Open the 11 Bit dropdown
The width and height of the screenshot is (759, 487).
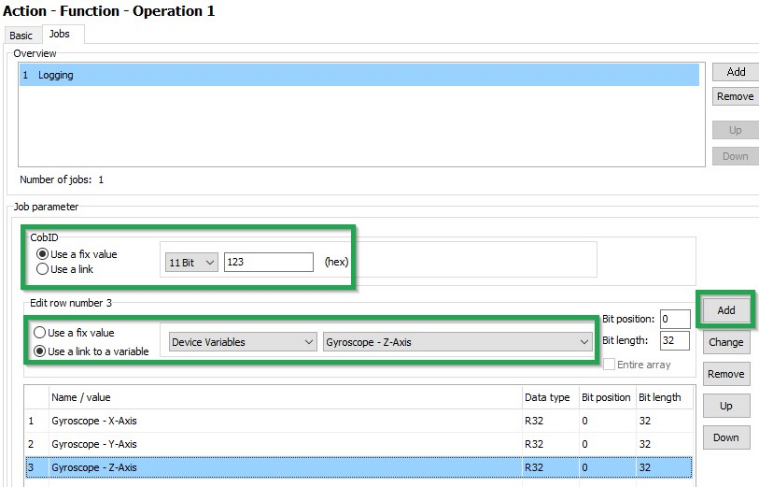[x=190, y=262]
